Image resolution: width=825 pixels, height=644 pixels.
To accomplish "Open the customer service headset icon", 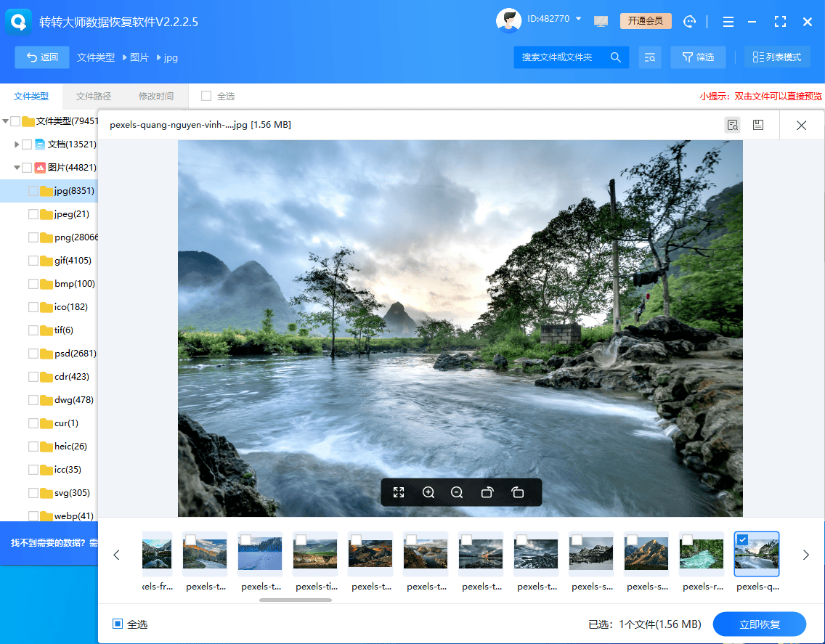I will (690, 21).
